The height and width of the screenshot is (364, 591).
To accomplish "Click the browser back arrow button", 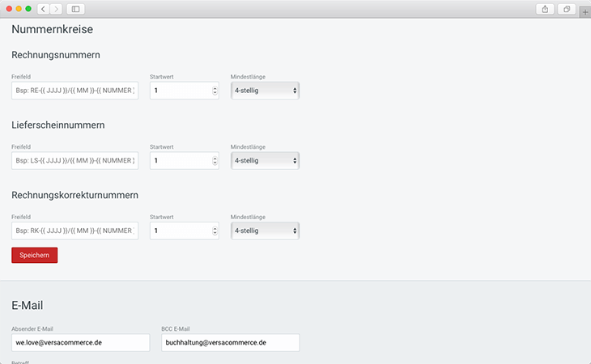I will click(43, 9).
